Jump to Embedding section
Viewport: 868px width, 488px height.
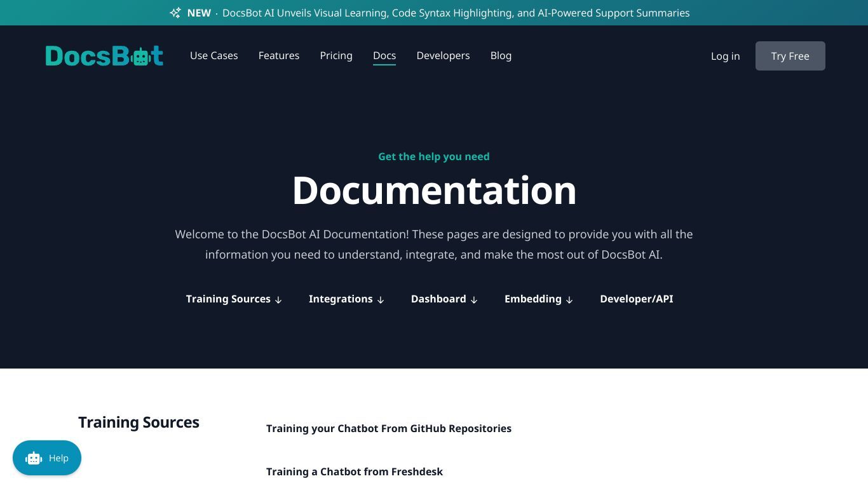[x=539, y=299]
